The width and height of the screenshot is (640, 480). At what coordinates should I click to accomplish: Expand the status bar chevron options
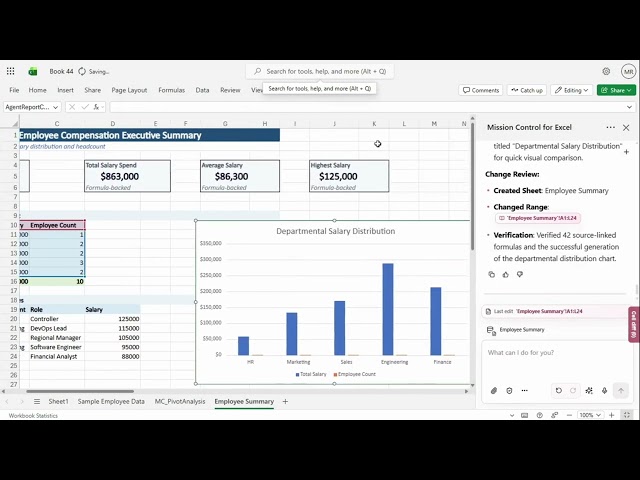tap(512, 416)
